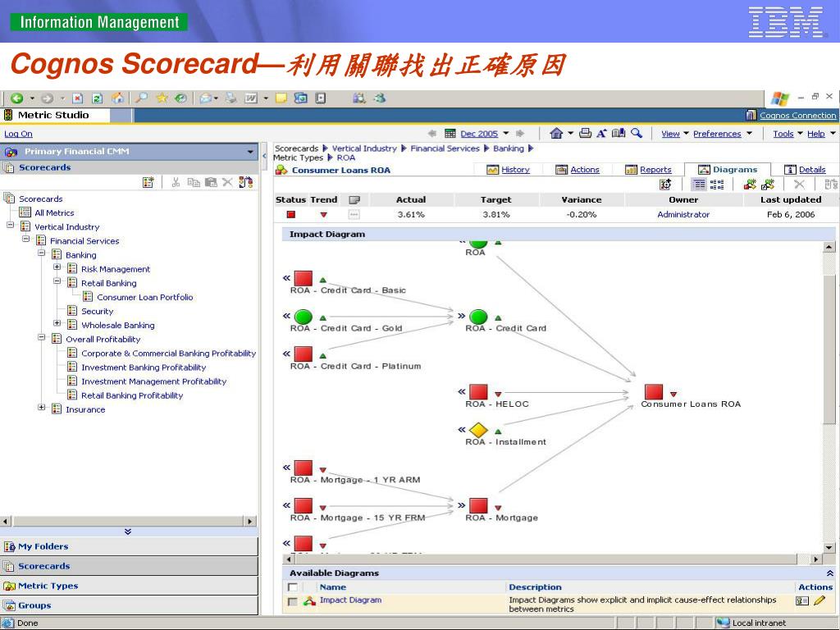Open the Help menu

pos(816,134)
